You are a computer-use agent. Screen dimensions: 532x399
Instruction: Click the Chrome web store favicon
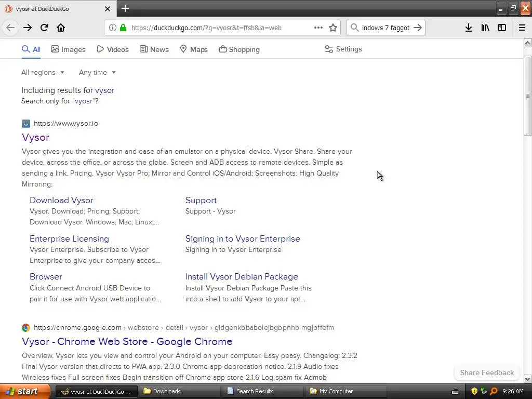point(26,327)
